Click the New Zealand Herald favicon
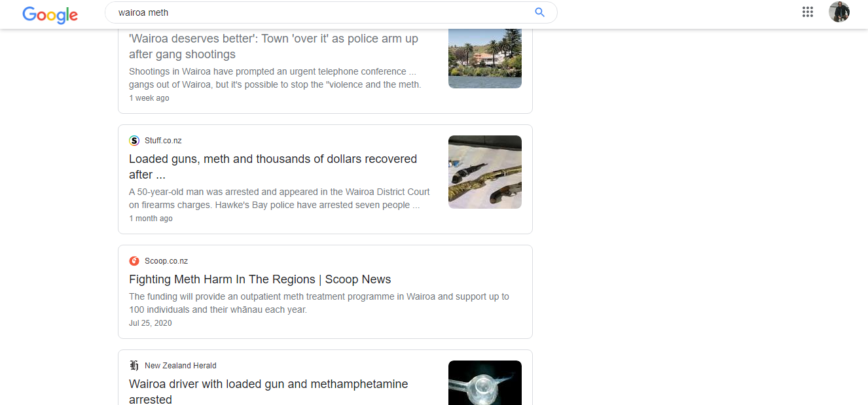The image size is (868, 405). click(134, 366)
